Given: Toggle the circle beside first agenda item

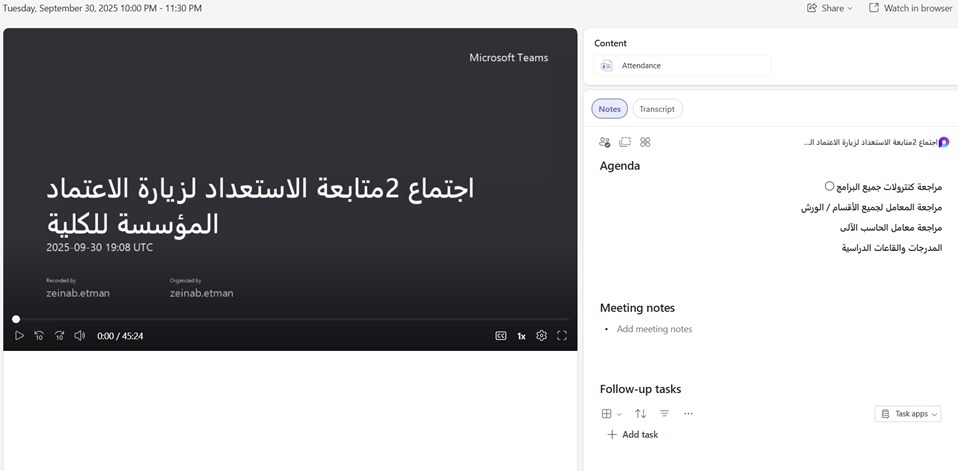Looking at the screenshot, I should point(829,186).
